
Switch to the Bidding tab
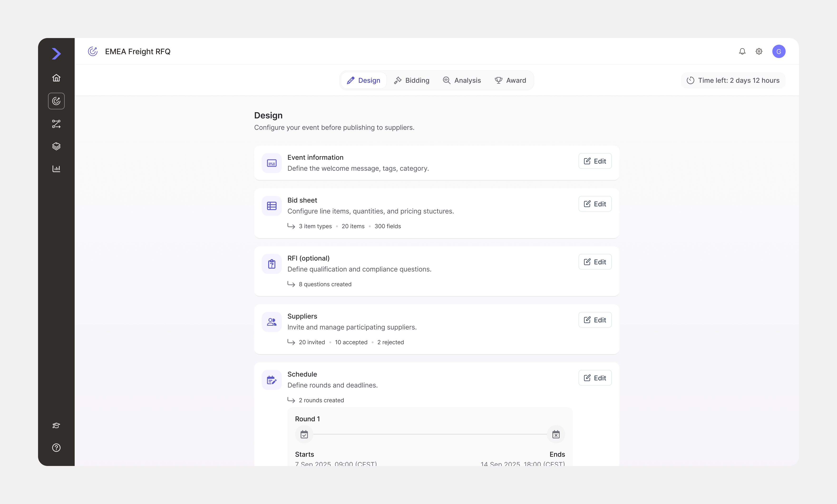(x=412, y=81)
